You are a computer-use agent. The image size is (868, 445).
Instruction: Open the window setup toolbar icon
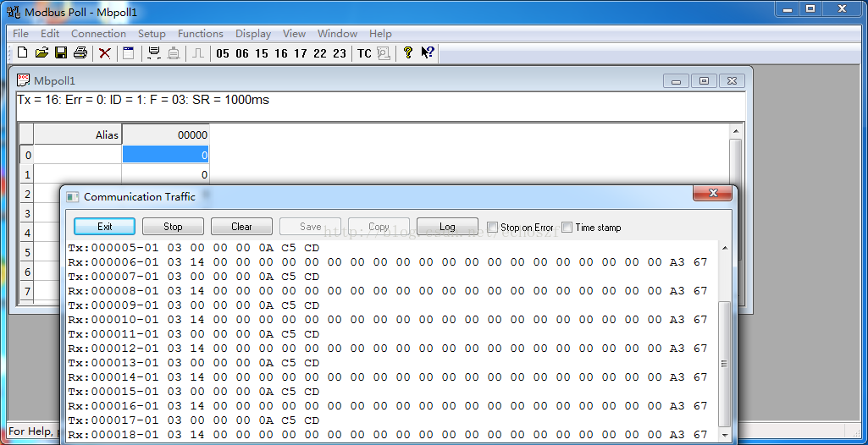pos(129,53)
